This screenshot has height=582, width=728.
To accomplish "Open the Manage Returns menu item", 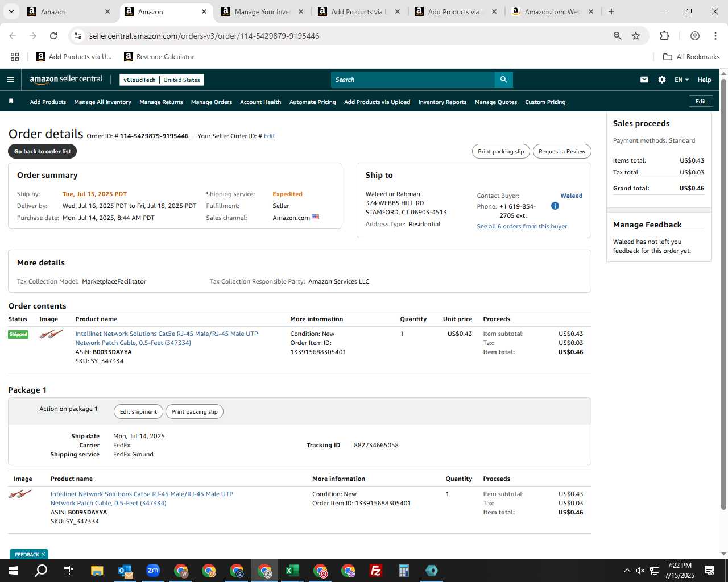I will pyautogui.click(x=161, y=102).
